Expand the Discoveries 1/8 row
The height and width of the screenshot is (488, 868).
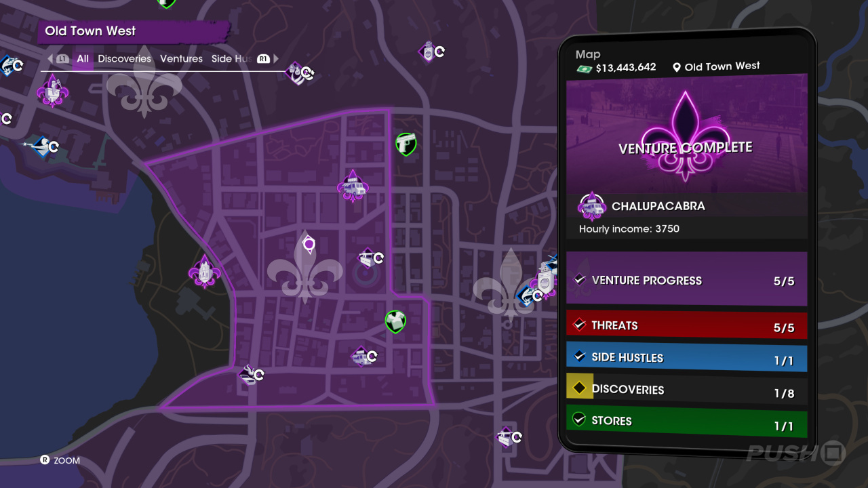[x=686, y=388]
